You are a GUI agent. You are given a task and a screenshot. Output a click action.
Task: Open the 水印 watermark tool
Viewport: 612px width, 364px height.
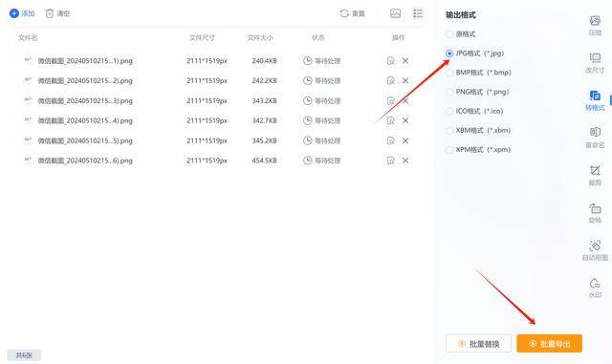(595, 288)
